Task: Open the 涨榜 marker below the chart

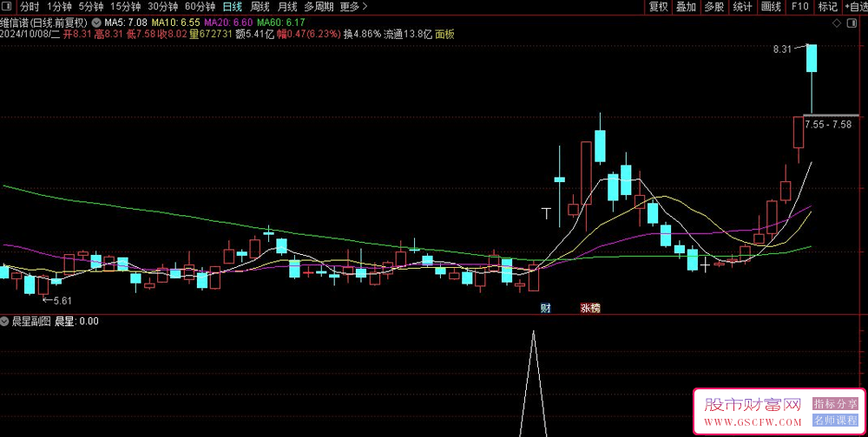Action: 590,308
